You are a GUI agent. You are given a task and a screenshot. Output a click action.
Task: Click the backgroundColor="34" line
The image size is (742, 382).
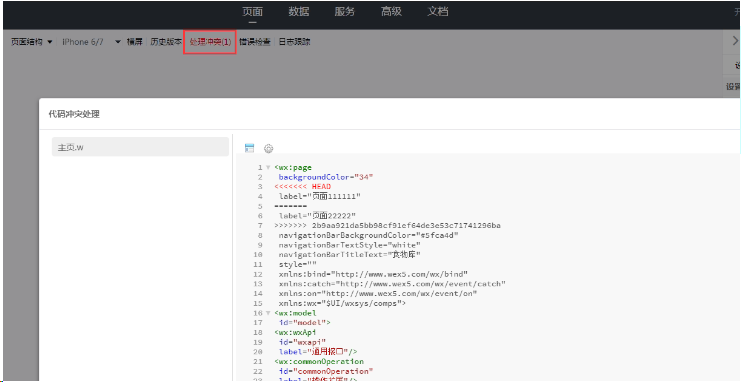(326, 177)
